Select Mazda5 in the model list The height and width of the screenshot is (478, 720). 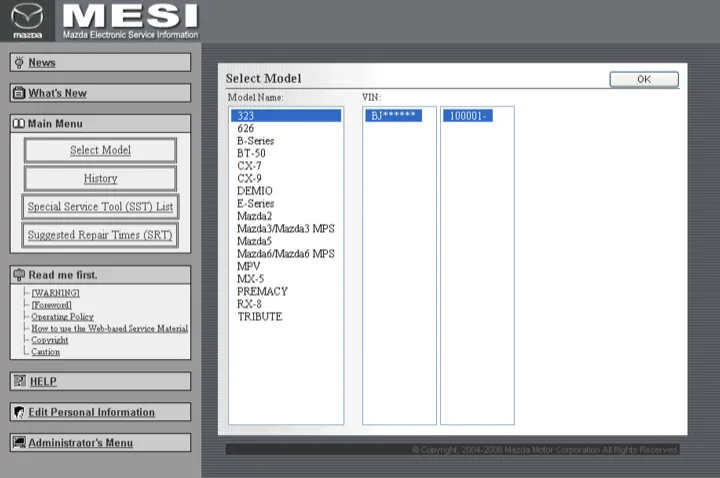coord(286,241)
